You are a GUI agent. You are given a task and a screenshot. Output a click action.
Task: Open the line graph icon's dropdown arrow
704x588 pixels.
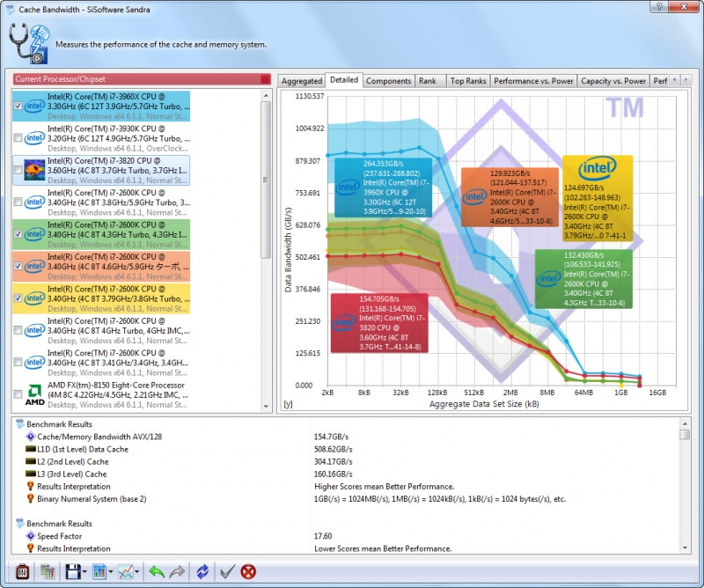click(x=136, y=572)
